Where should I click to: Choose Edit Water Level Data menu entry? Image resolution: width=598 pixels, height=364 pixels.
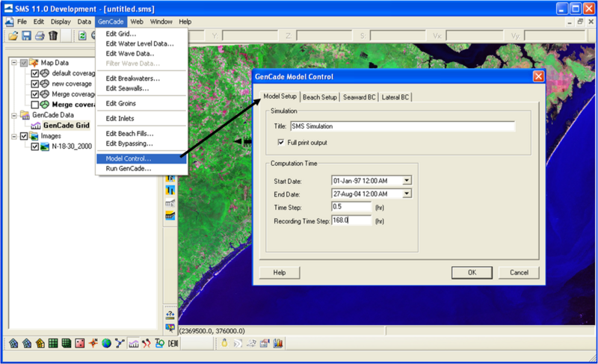(x=141, y=43)
